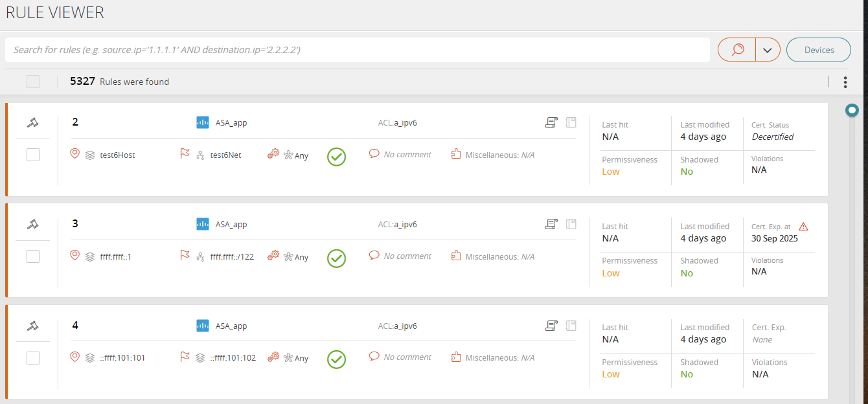Click the Devices button
The width and height of the screenshot is (868, 404).
[x=819, y=50]
